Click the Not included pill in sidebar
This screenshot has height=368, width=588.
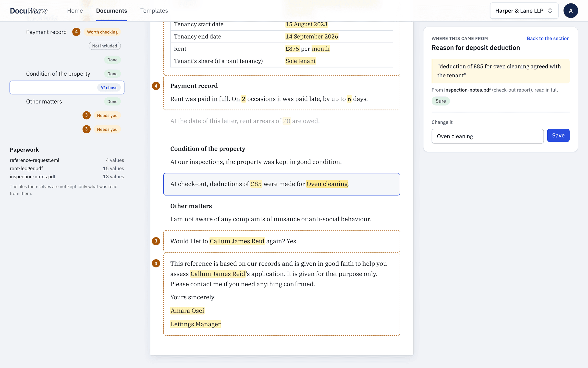click(x=105, y=46)
